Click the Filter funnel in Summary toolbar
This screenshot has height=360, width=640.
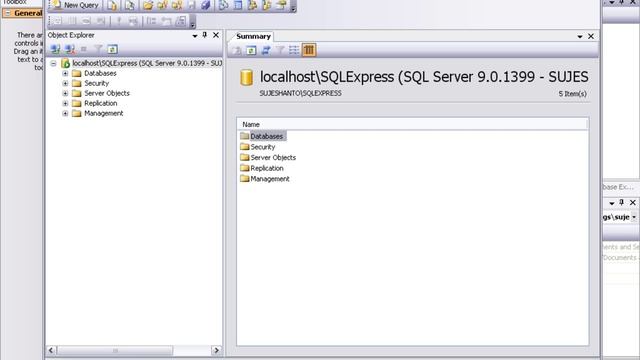(x=280, y=50)
